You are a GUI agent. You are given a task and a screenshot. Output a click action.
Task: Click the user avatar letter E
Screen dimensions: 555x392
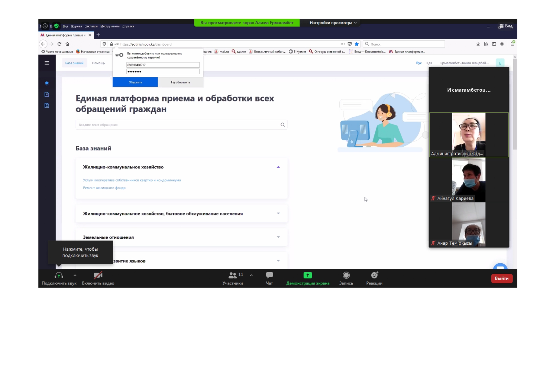(x=500, y=63)
